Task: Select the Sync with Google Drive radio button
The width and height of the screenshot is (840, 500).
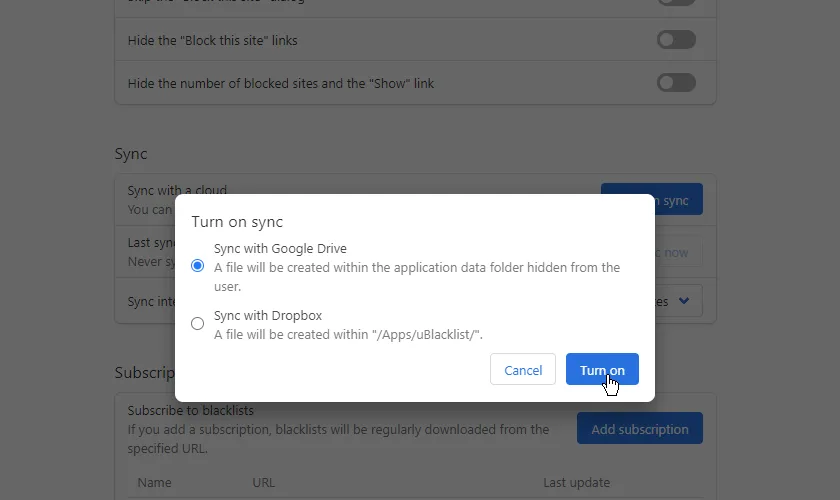Action: pos(197,266)
